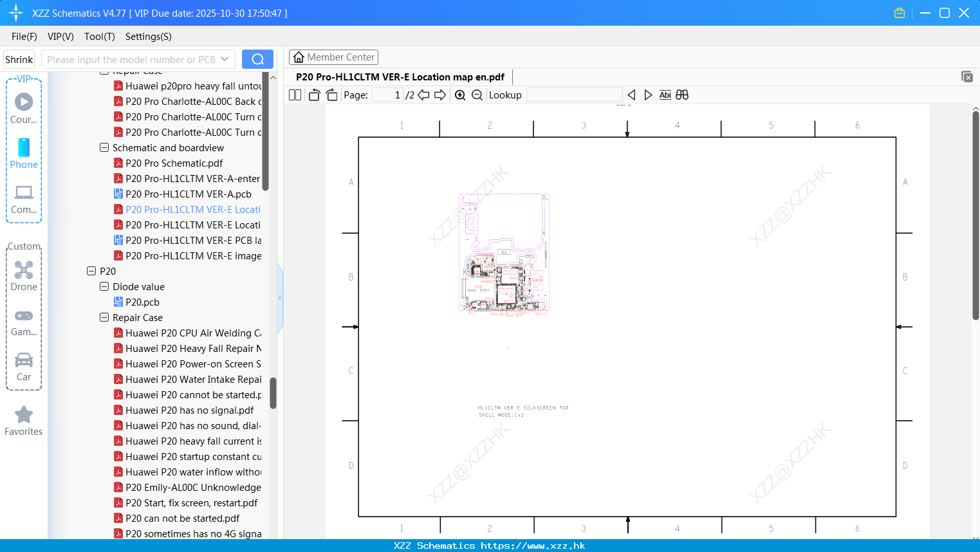Viewport: 980px width, 552px height.
Task: Zoom out of the PDF
Action: pyautogui.click(x=477, y=95)
